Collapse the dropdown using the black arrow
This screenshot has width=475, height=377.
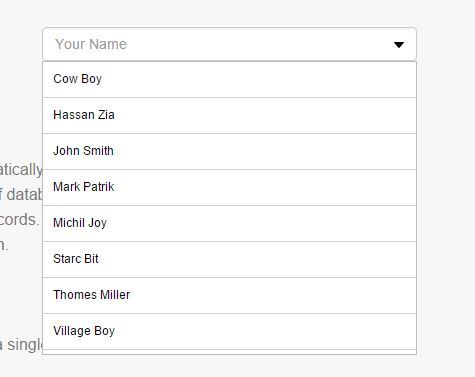[x=399, y=45]
